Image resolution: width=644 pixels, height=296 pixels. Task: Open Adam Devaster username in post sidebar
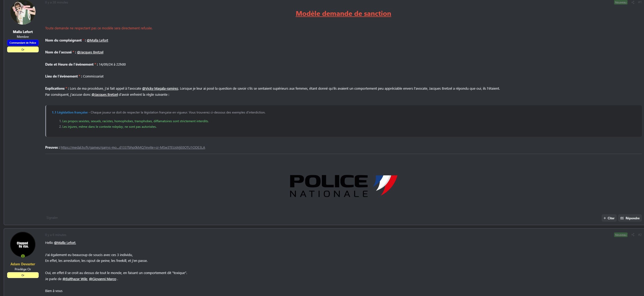coord(23,264)
